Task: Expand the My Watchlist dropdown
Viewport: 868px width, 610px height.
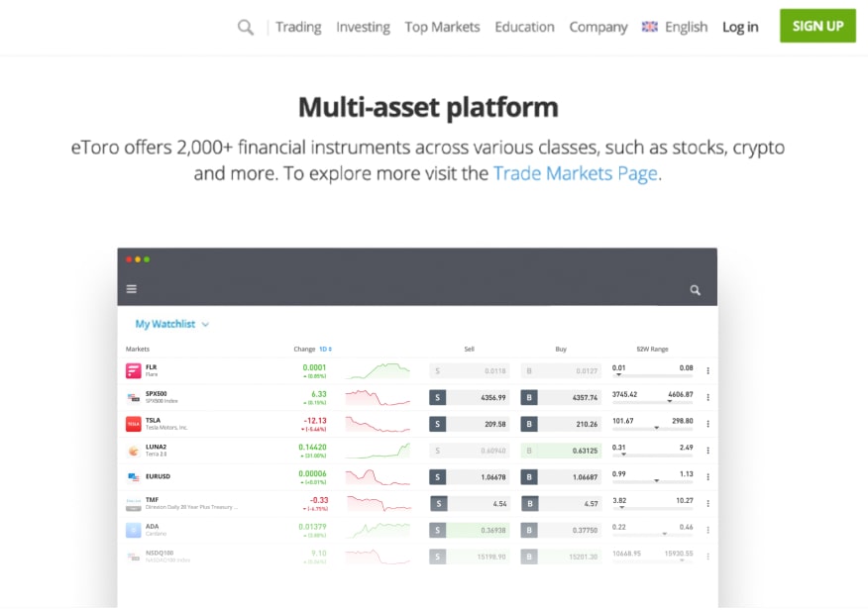Action: pos(206,324)
